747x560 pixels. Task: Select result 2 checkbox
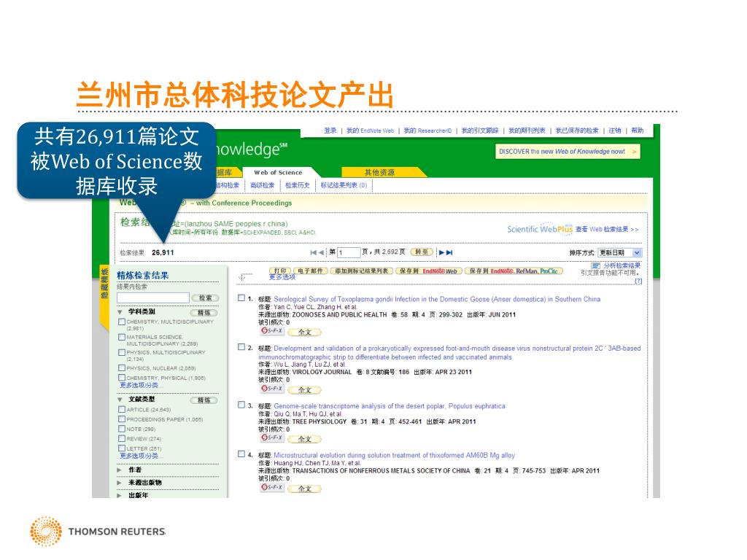tap(241, 347)
